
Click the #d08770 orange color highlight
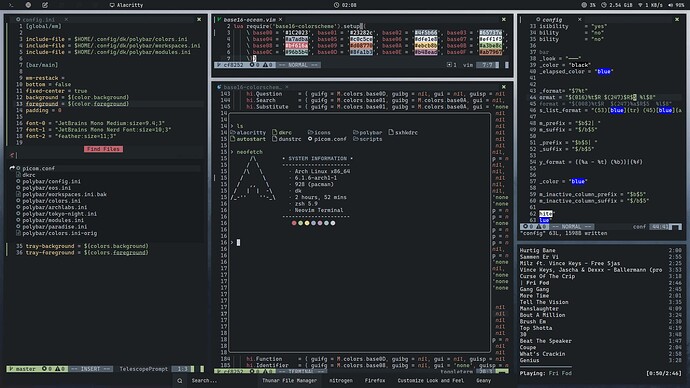click(361, 45)
